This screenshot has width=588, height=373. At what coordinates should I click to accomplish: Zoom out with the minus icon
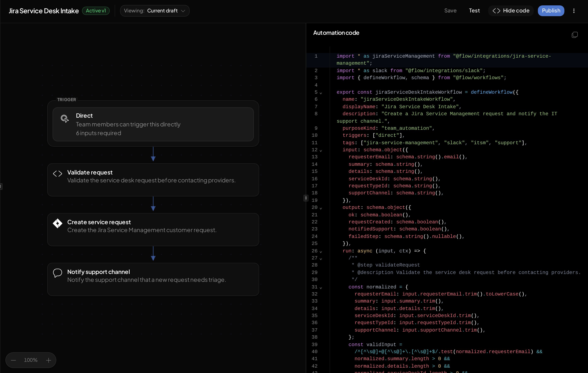point(13,360)
